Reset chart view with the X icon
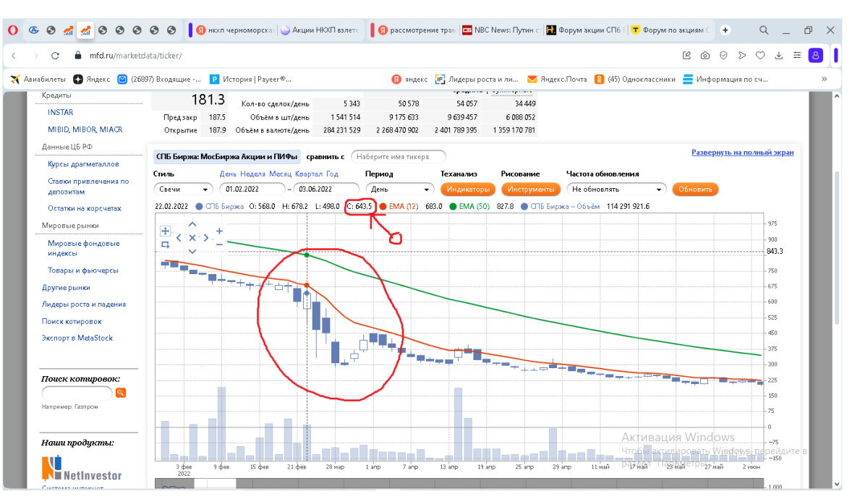The height and width of the screenshot is (499, 868). pos(192,237)
